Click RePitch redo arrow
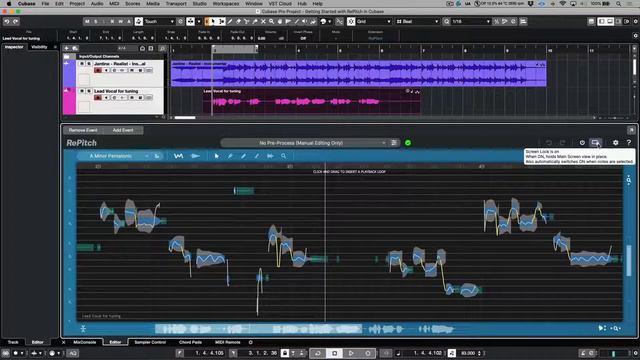Viewport: 640px width, 360px height. point(562,142)
